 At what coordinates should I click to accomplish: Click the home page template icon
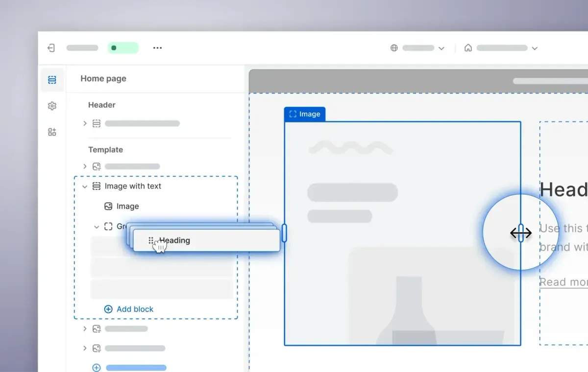(x=468, y=48)
